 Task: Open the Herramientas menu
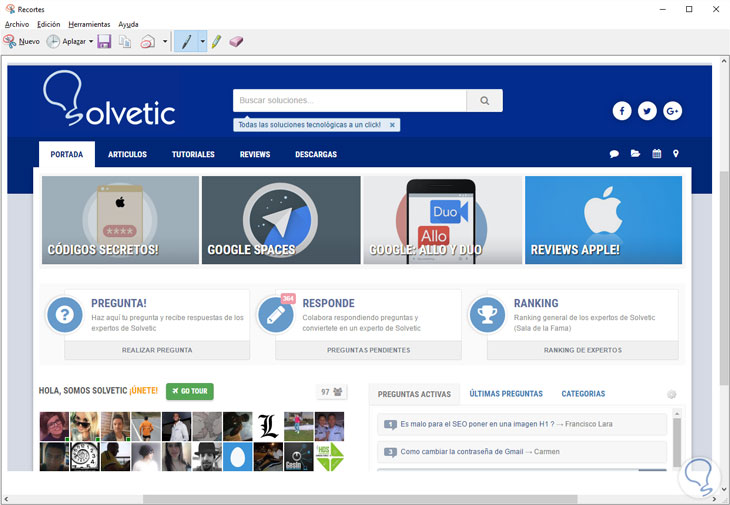coord(89,24)
